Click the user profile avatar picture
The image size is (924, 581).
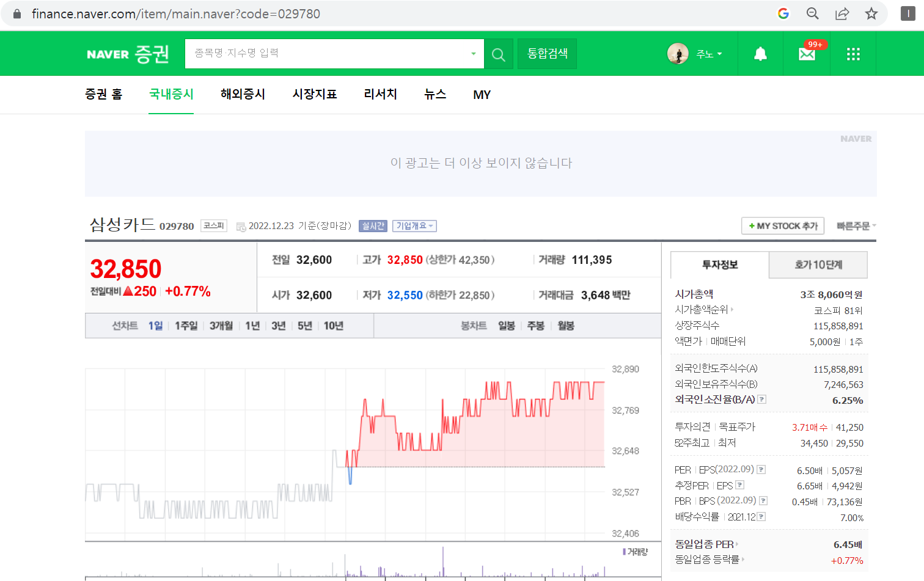[x=678, y=54]
